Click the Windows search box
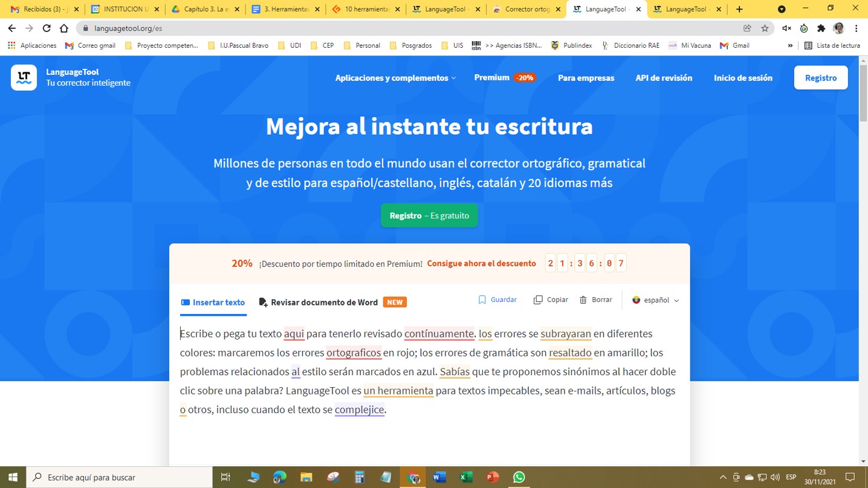 120,477
